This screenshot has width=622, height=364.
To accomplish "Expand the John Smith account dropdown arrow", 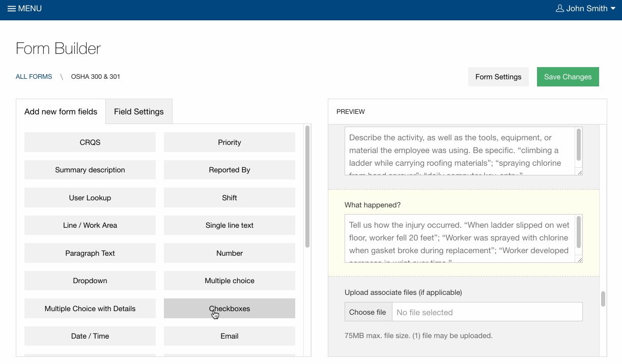I will click(x=613, y=9).
